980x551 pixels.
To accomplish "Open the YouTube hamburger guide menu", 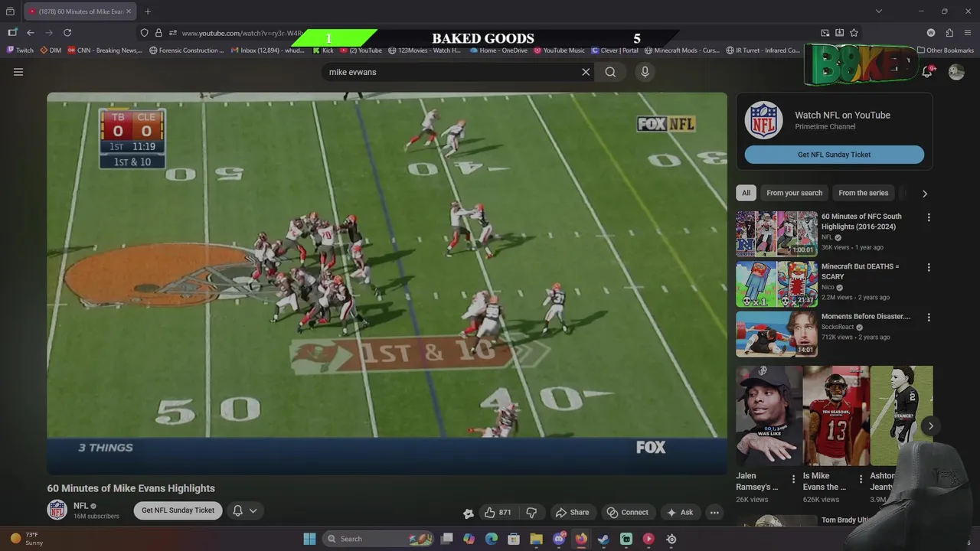I will (x=18, y=72).
